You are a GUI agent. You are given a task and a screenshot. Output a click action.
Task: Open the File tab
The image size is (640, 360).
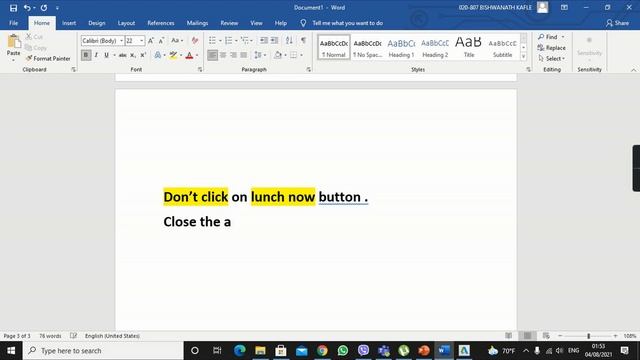(13, 23)
